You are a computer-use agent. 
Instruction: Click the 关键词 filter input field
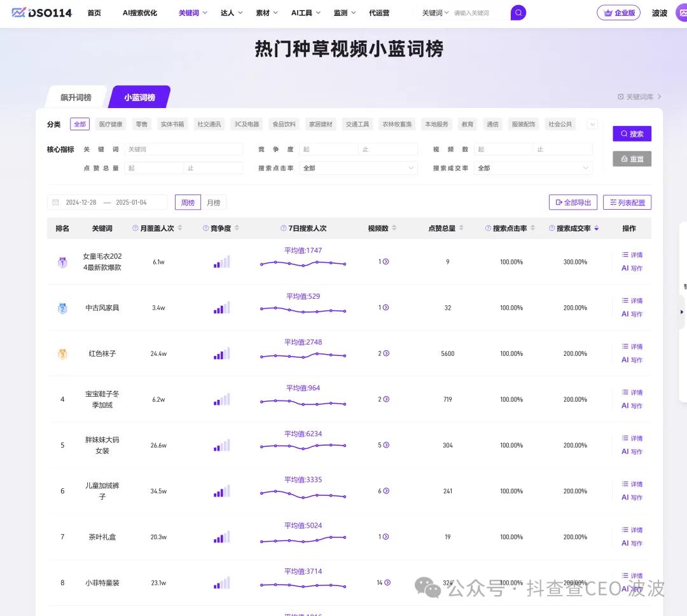click(x=183, y=149)
